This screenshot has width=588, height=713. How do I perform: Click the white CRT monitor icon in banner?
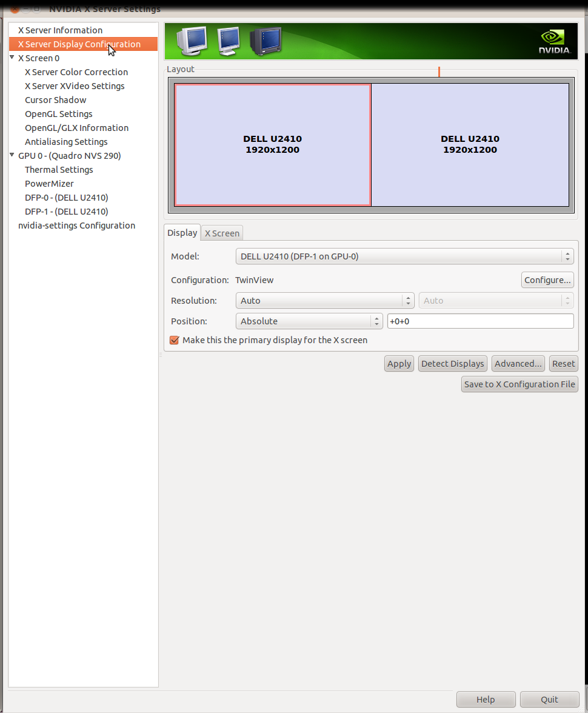[192, 41]
